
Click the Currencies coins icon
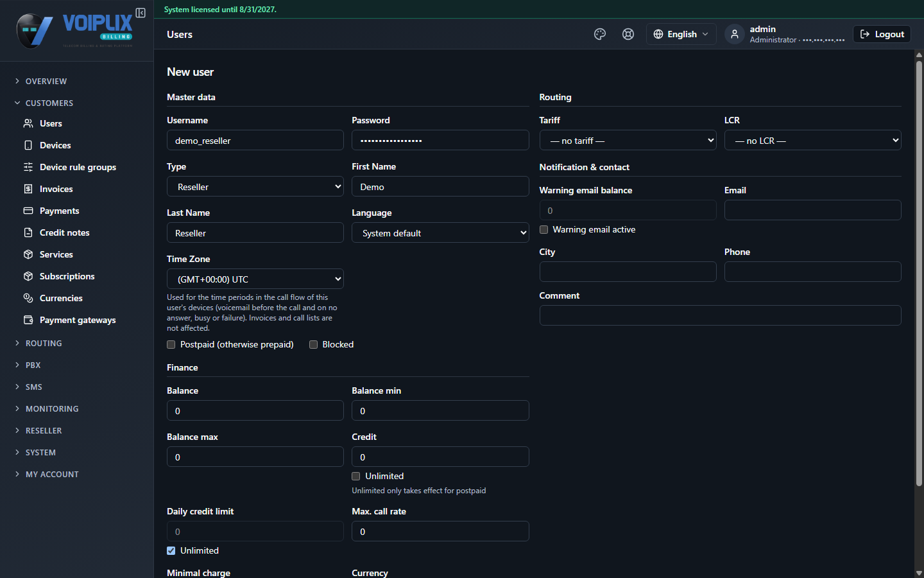[x=28, y=298]
